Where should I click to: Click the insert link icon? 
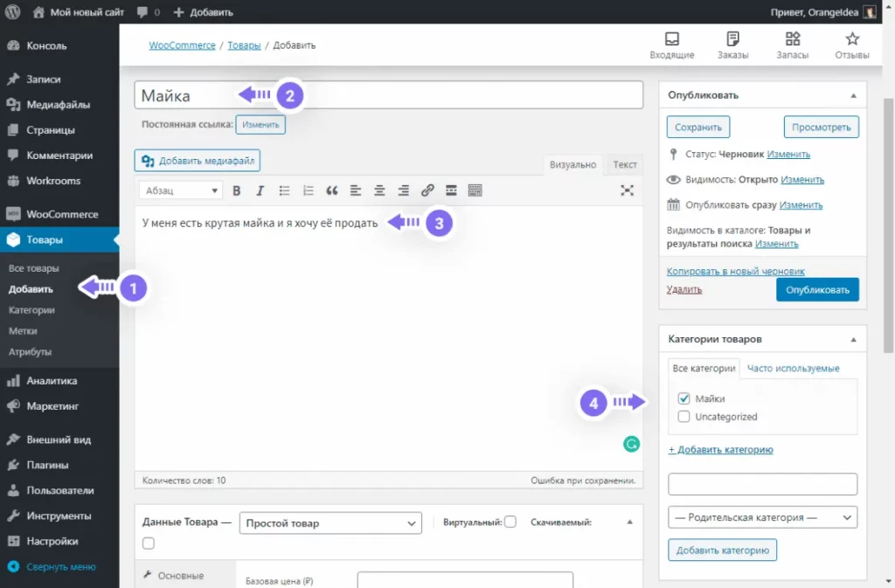427,190
